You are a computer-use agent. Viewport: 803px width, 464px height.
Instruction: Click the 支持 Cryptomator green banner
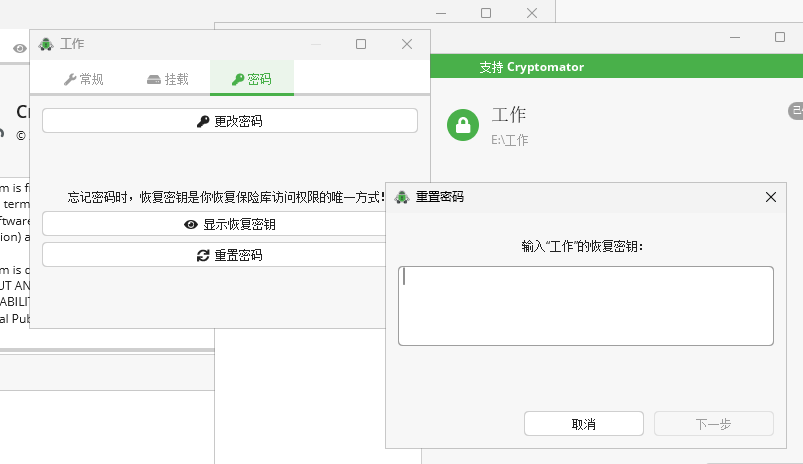617,67
